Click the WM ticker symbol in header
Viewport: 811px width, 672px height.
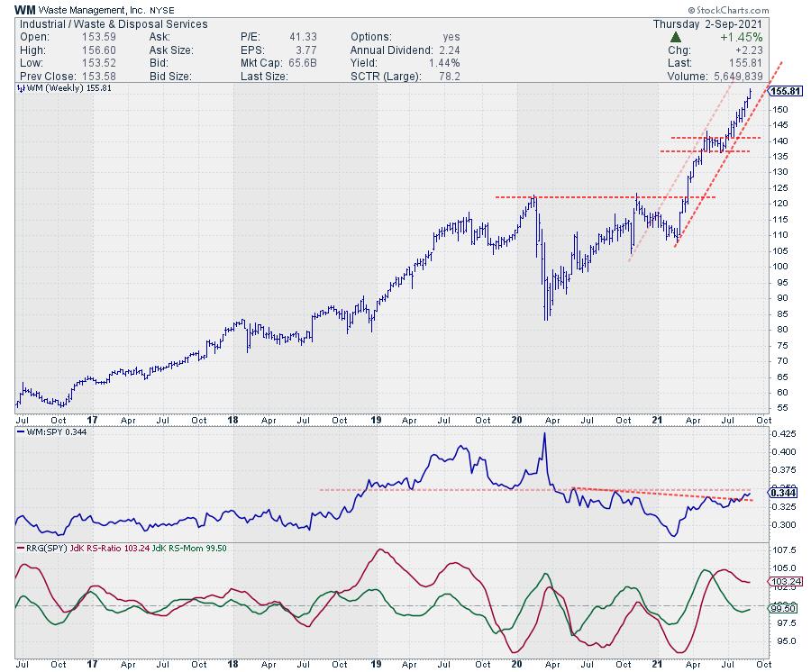click(25, 9)
